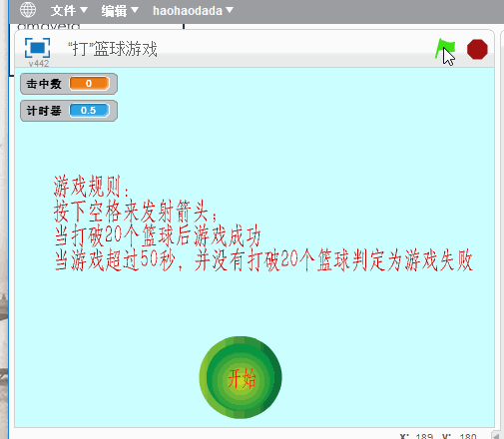The height and width of the screenshot is (439, 504).
Task: Open the haohaodada dropdown menu
Action: [x=193, y=11]
